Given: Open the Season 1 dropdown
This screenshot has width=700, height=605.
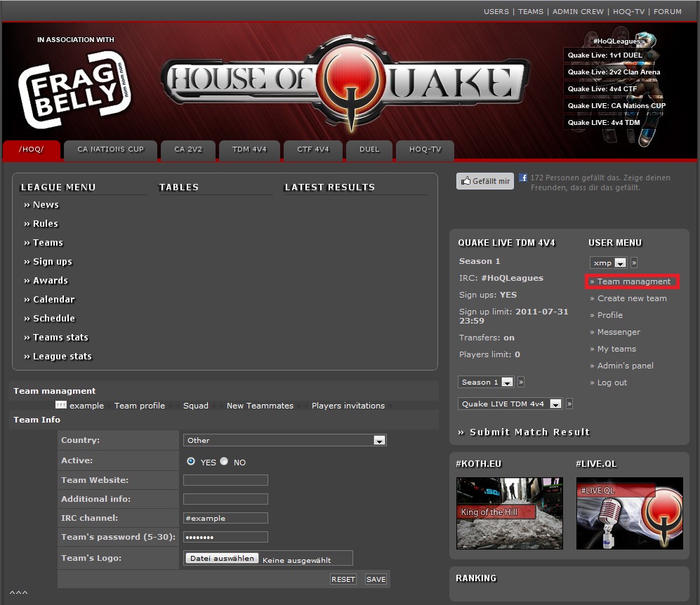Looking at the screenshot, I should tap(486, 382).
